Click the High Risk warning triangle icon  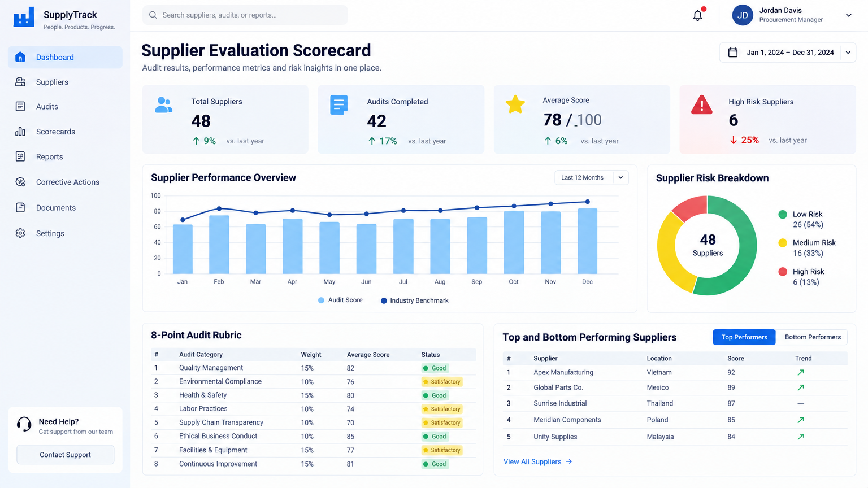702,104
